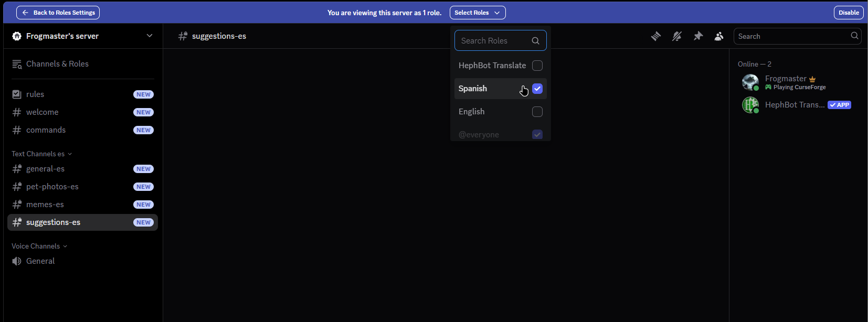Open pinned messages pin icon
This screenshot has height=322, width=868.
[698, 36]
